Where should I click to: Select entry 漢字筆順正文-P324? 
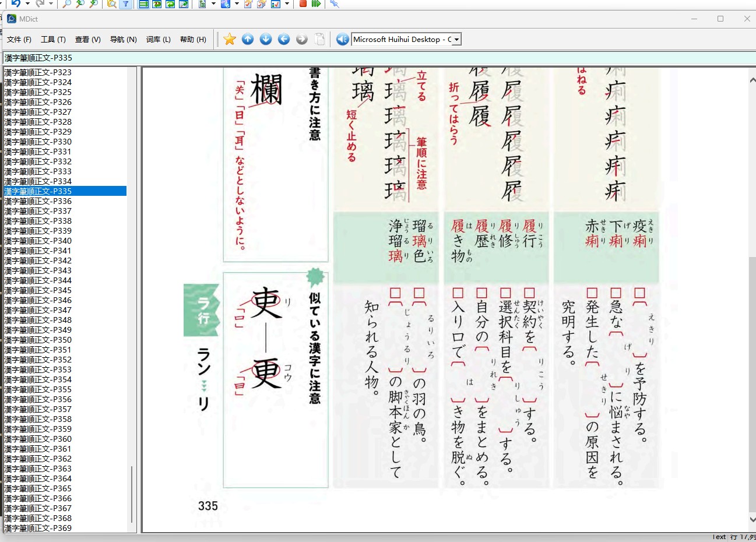coord(65,82)
